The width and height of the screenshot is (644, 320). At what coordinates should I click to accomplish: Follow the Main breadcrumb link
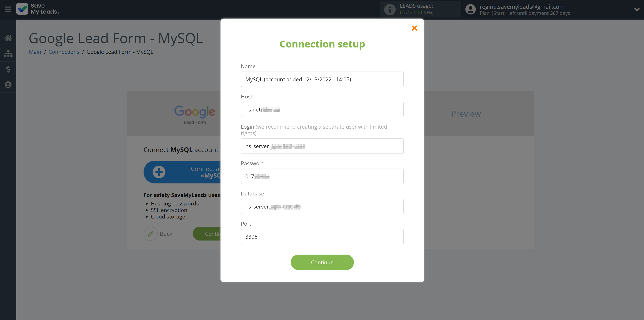(35, 52)
